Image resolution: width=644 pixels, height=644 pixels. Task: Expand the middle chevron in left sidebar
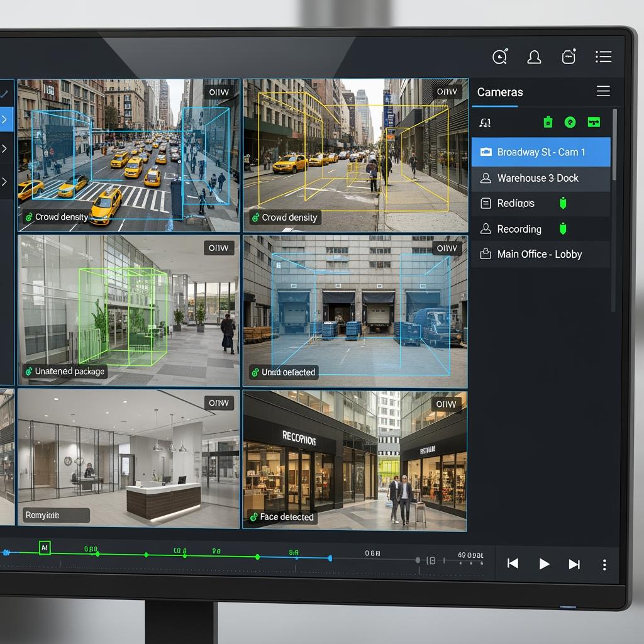click(x=6, y=149)
